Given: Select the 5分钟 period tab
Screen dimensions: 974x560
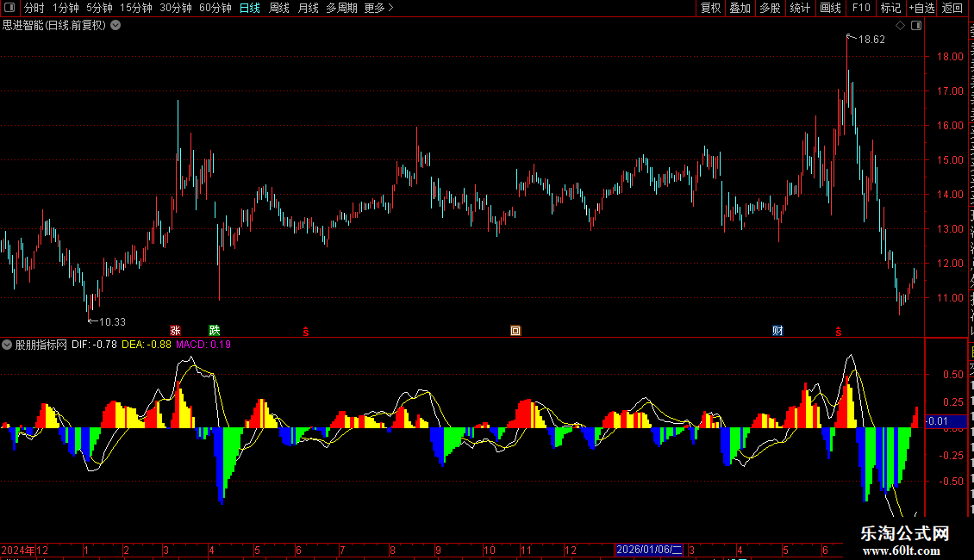Looking at the screenshot, I should (x=99, y=8).
